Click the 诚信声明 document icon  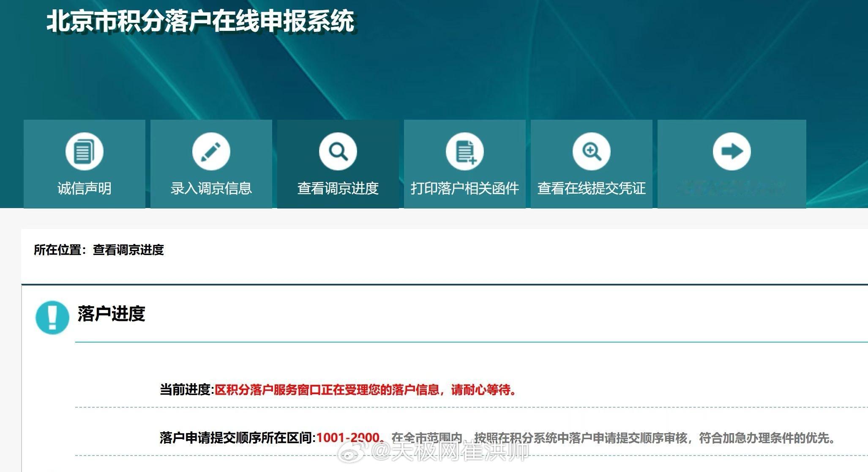tap(84, 151)
